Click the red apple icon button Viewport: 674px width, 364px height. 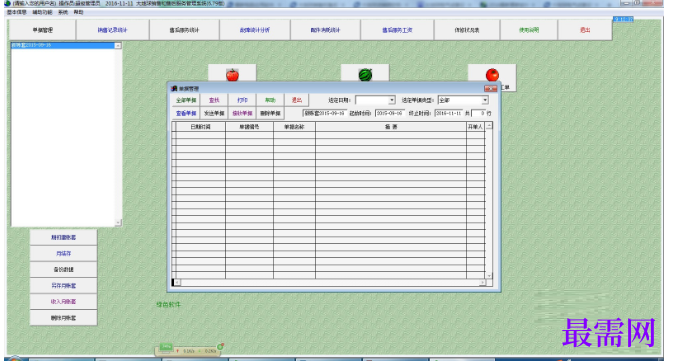pyautogui.click(x=232, y=74)
